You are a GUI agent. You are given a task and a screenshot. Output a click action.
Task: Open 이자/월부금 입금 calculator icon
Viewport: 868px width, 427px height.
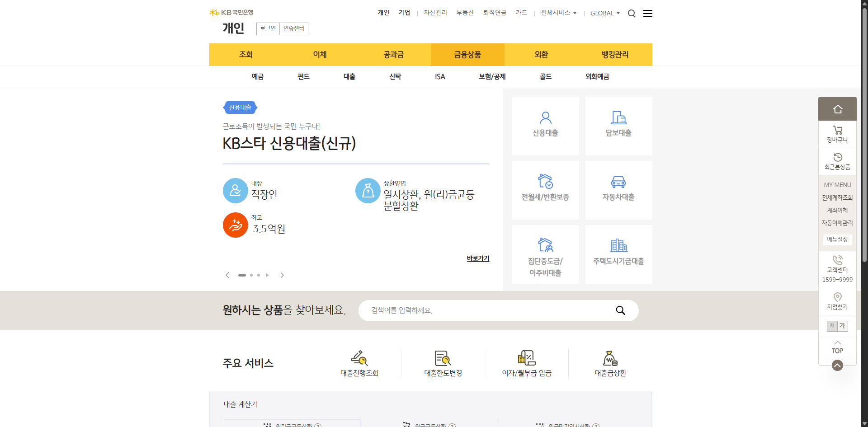coord(526,358)
